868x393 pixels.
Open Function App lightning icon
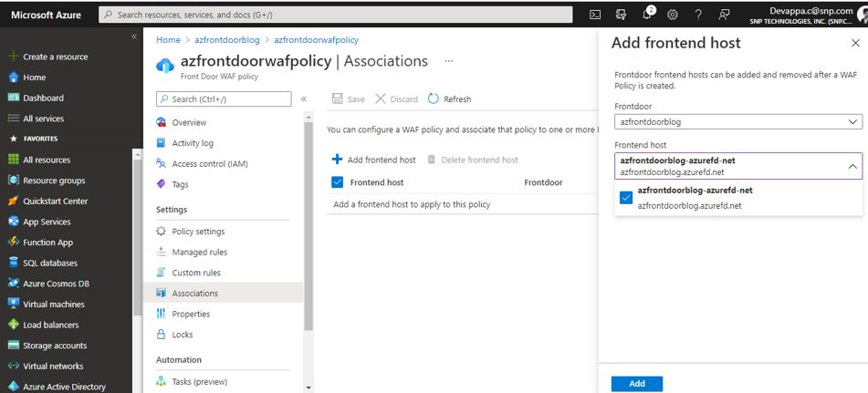point(14,243)
